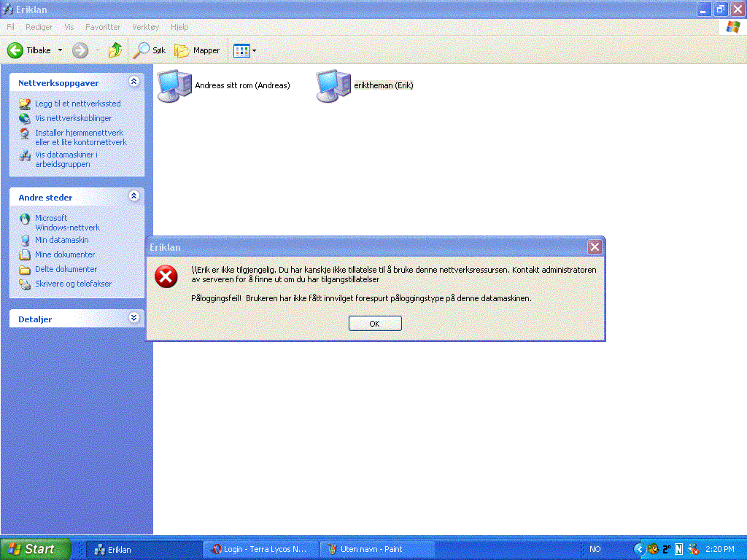Click Installer hjemmenettverk link
The image size is (747, 560).
click(81, 137)
